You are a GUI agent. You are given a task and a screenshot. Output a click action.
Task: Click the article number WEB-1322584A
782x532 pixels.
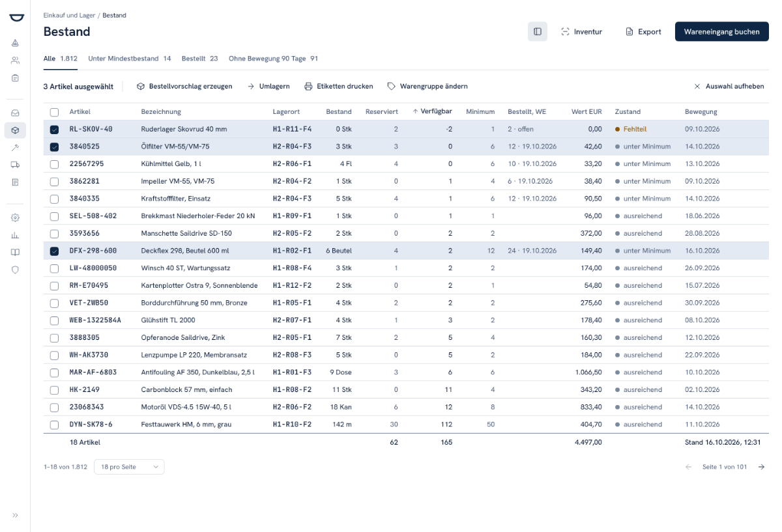pos(95,320)
